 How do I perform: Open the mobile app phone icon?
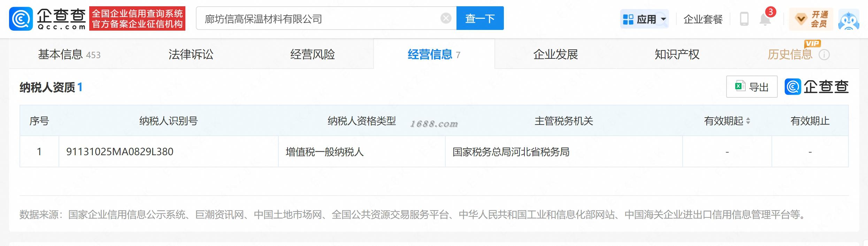[x=744, y=19]
